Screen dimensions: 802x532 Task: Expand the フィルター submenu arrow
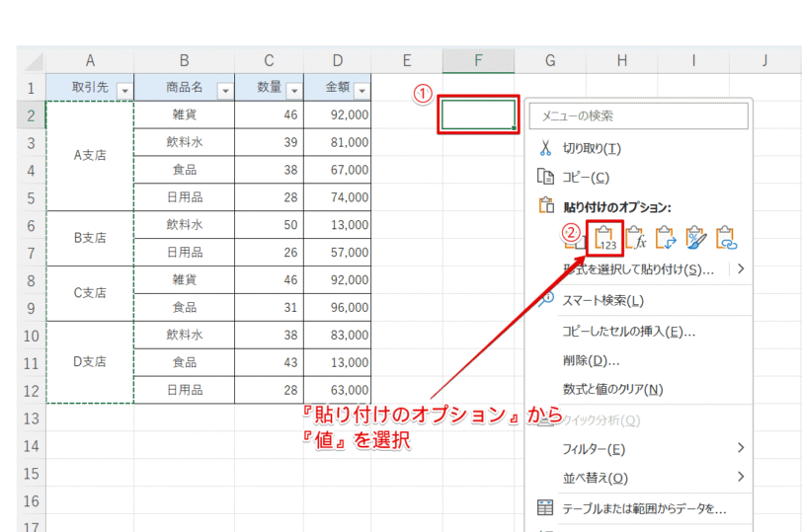pyautogui.click(x=741, y=448)
